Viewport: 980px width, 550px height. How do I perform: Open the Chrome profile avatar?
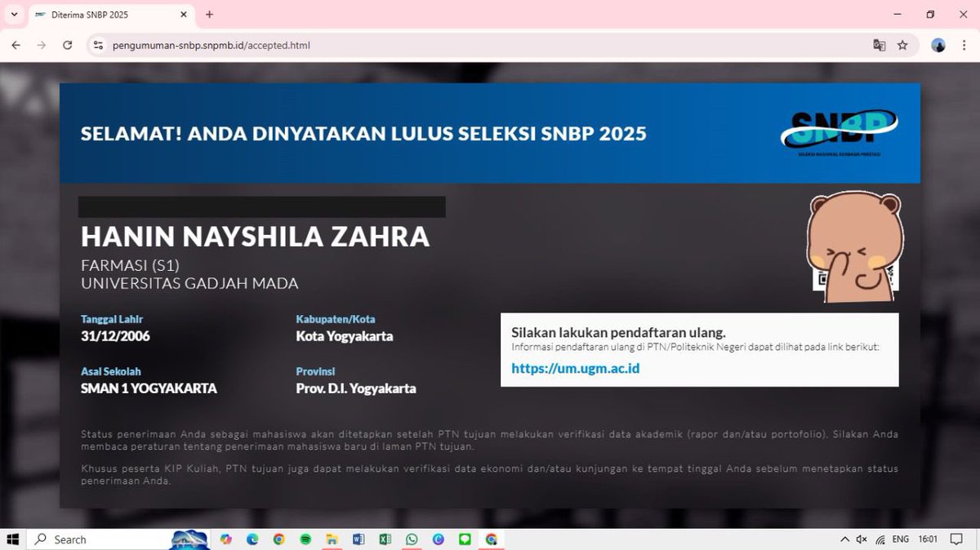[x=938, y=45]
